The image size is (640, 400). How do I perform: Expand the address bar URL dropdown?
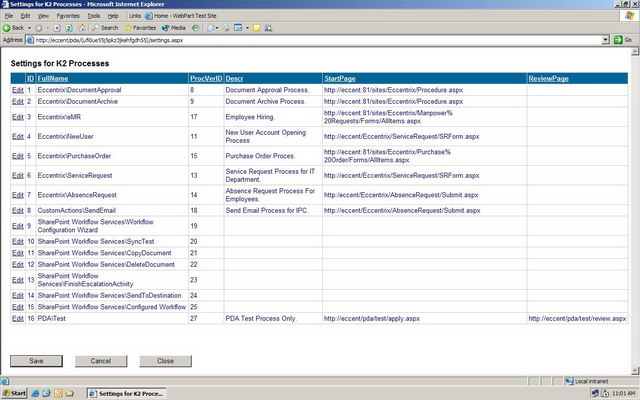[606, 40]
